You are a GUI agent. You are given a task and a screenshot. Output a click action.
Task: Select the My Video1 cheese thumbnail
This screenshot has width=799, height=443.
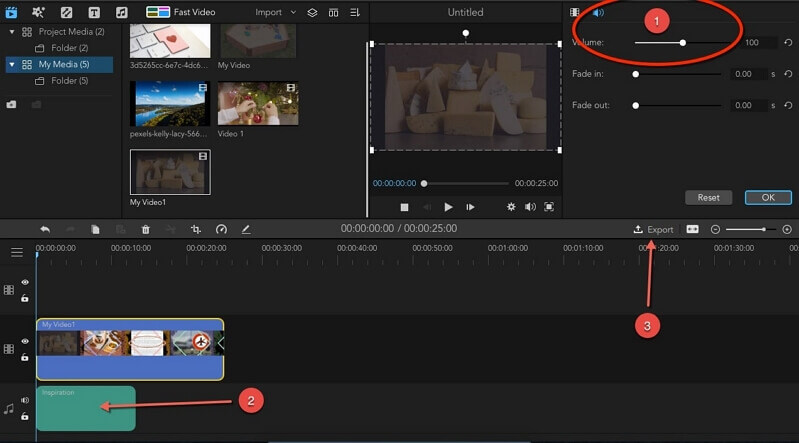(170, 172)
